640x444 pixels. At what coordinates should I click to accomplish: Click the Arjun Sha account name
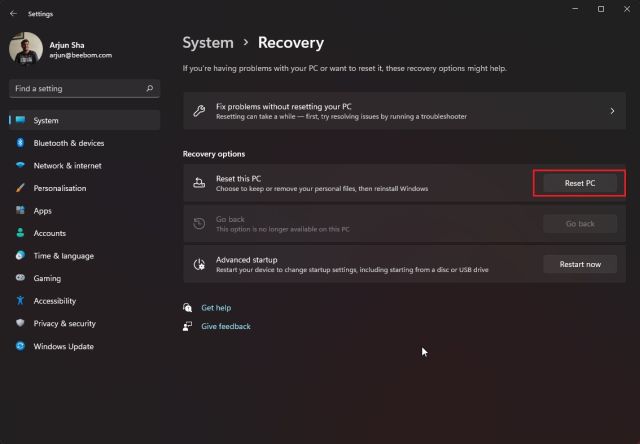(67, 45)
